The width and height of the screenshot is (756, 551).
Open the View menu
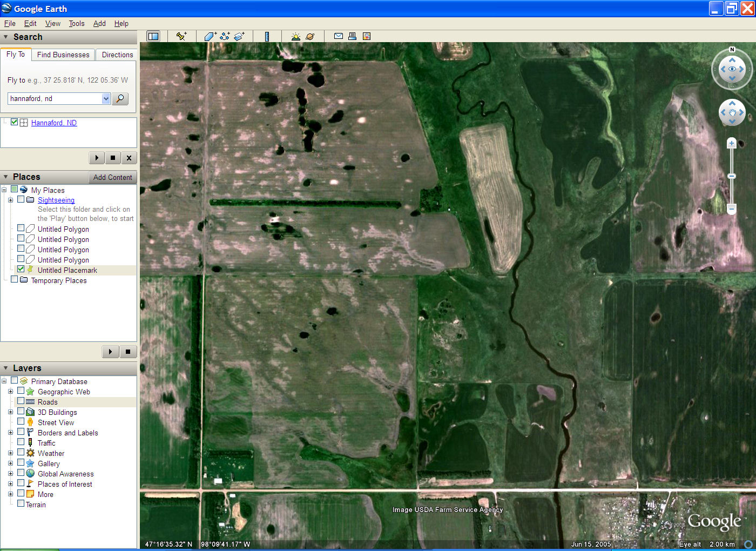[53, 23]
